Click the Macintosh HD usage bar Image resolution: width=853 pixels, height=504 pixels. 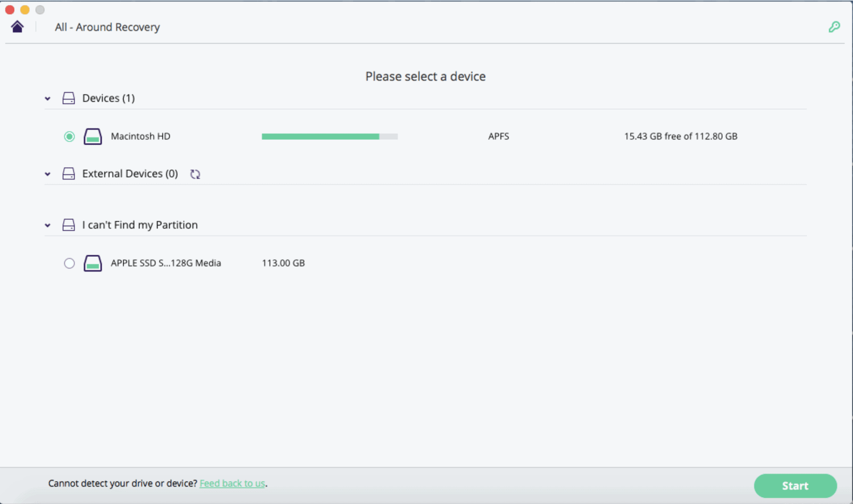(x=330, y=136)
